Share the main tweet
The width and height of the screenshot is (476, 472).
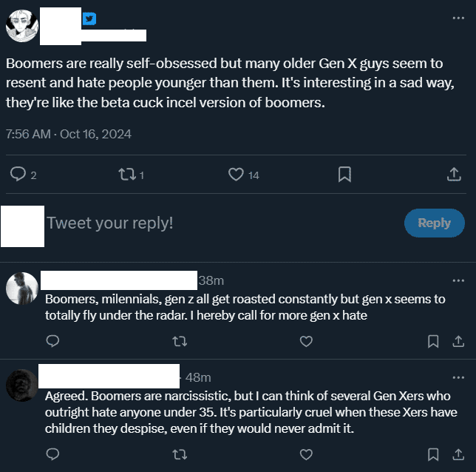click(x=454, y=175)
